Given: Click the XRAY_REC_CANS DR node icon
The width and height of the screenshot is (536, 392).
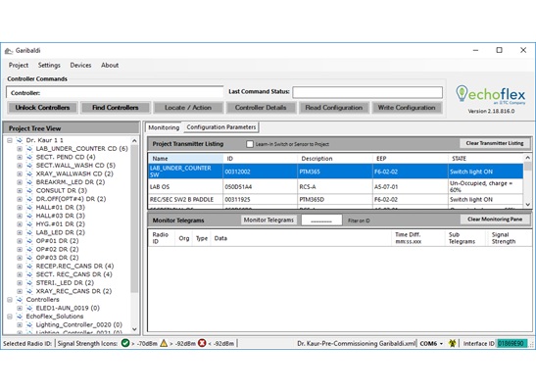Looking at the screenshot, I should point(29,291).
